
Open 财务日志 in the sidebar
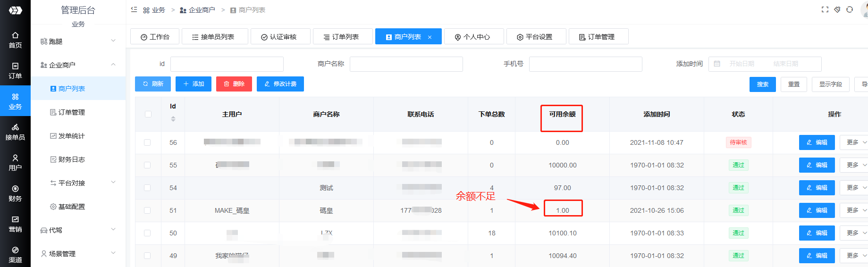pos(78,159)
